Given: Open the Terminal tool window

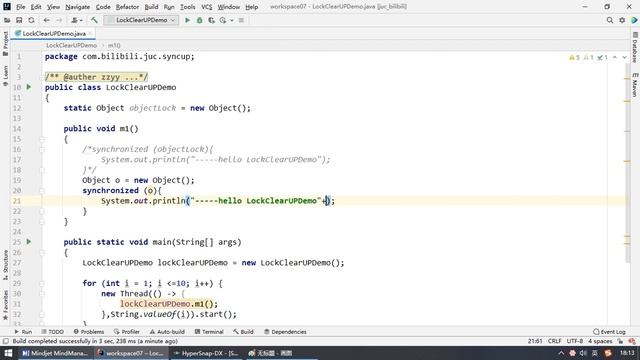Looking at the screenshot, I should coord(209,332).
